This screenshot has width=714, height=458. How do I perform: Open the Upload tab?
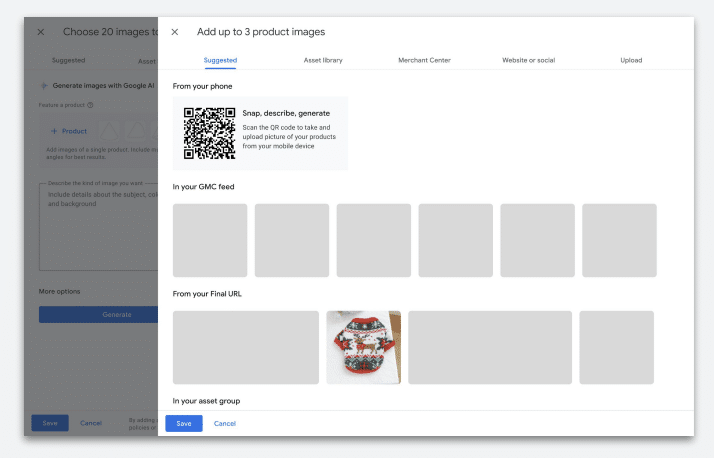(631, 60)
